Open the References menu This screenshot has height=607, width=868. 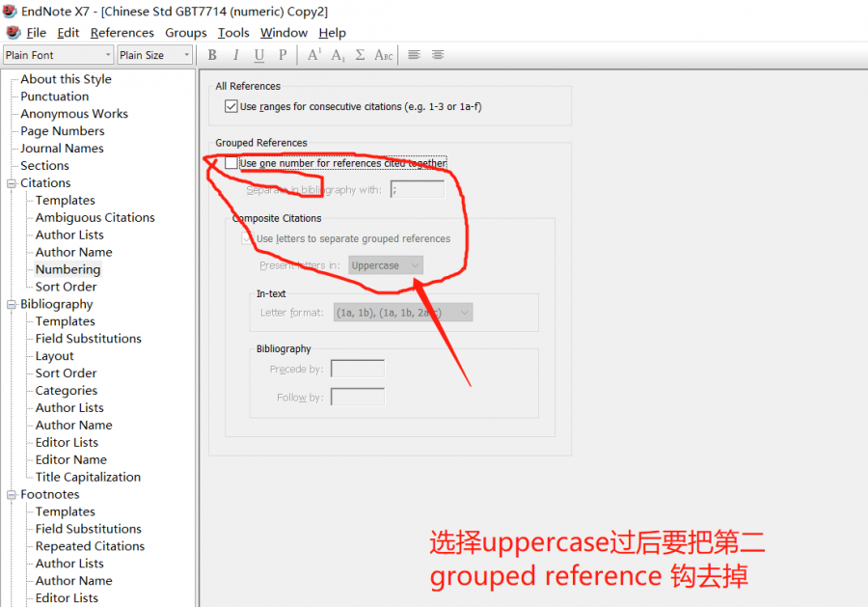coord(122,33)
